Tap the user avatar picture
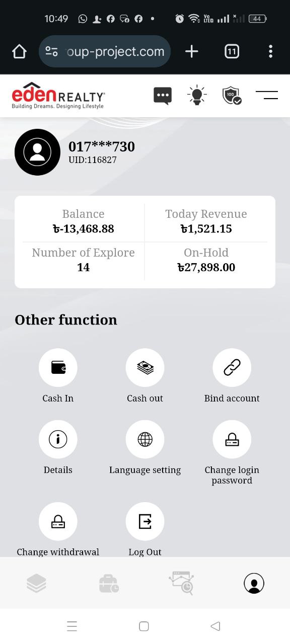Screen dimensions: 290x644 pos(38,152)
